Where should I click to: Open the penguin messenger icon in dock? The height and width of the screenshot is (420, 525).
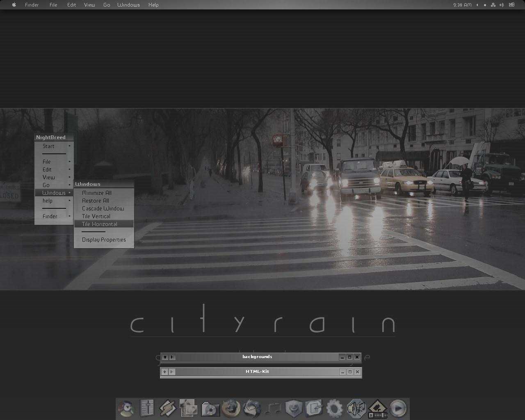coord(126,409)
